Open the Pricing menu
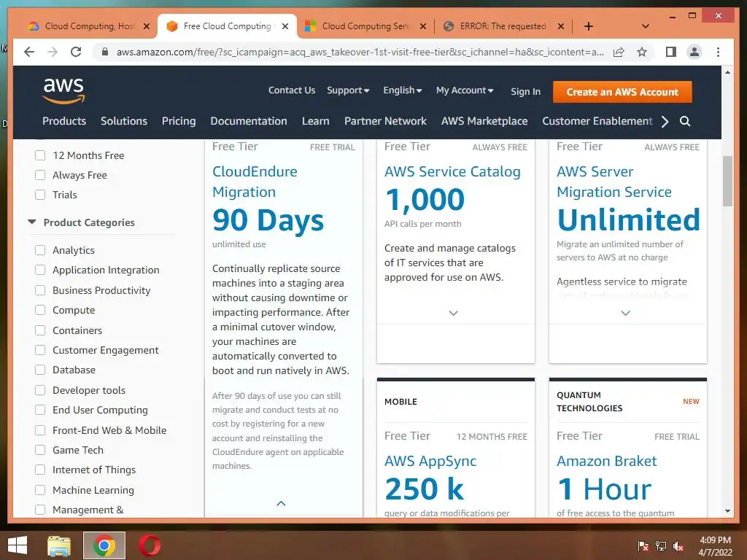Viewport: 747px width, 560px height. [x=179, y=121]
